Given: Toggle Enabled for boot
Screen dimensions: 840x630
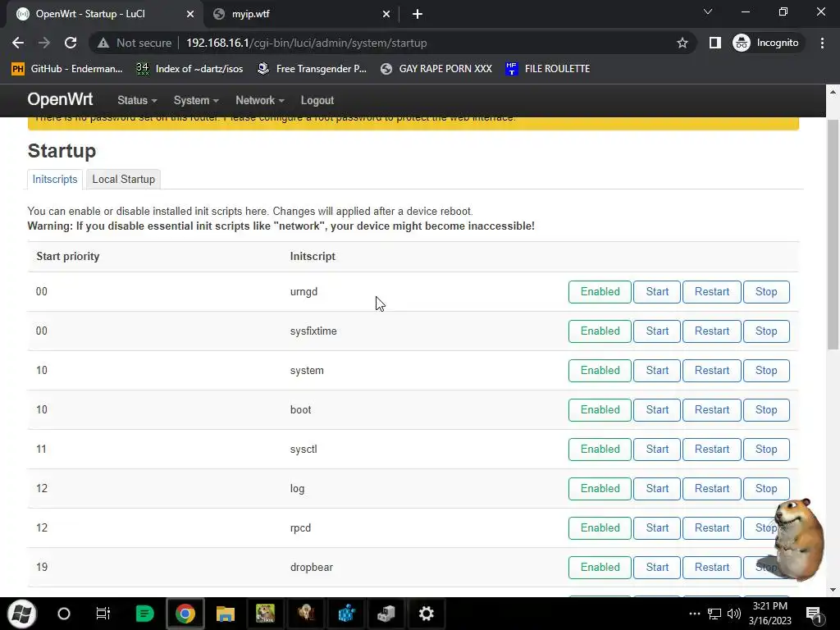Looking at the screenshot, I should point(600,410).
